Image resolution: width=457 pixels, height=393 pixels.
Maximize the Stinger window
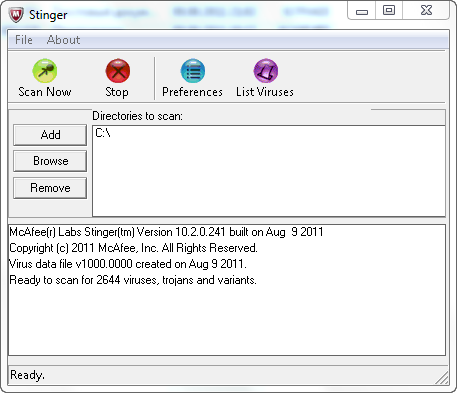389,11
